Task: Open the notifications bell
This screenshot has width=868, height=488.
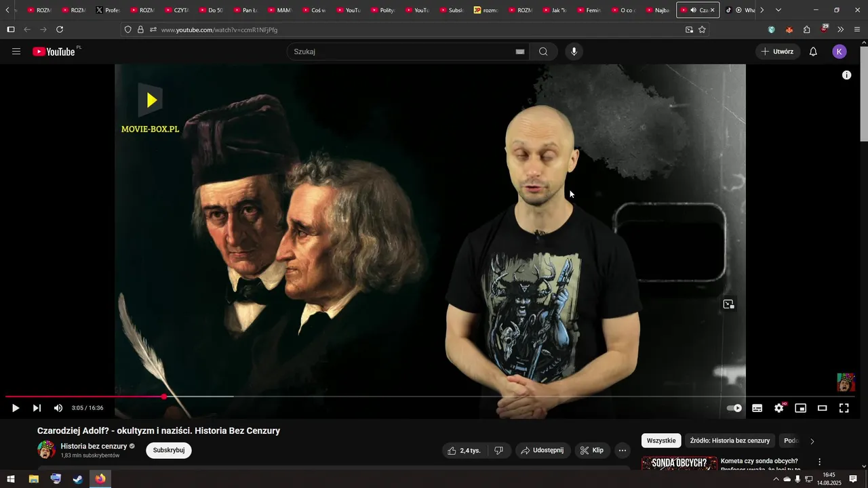Action: click(x=813, y=52)
